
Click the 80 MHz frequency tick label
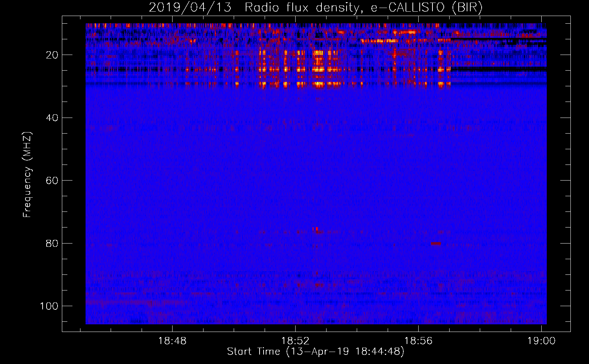pyautogui.click(x=52, y=243)
